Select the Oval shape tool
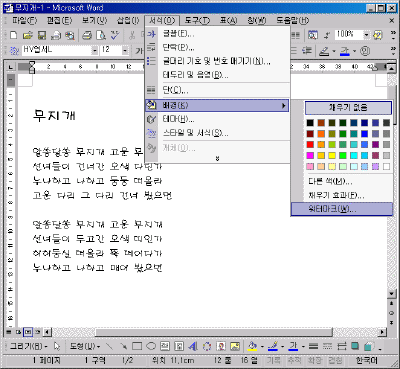This screenshot has width=400, height=369. (151, 346)
